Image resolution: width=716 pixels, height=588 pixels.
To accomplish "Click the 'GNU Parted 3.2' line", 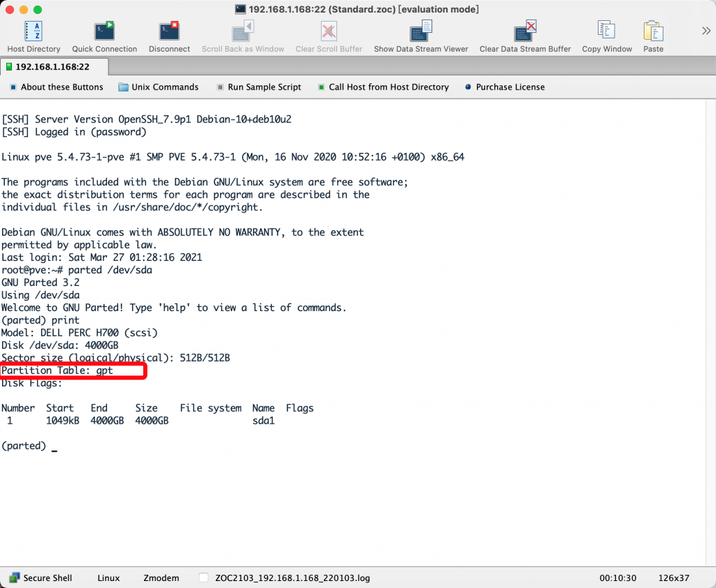I will [x=40, y=282].
